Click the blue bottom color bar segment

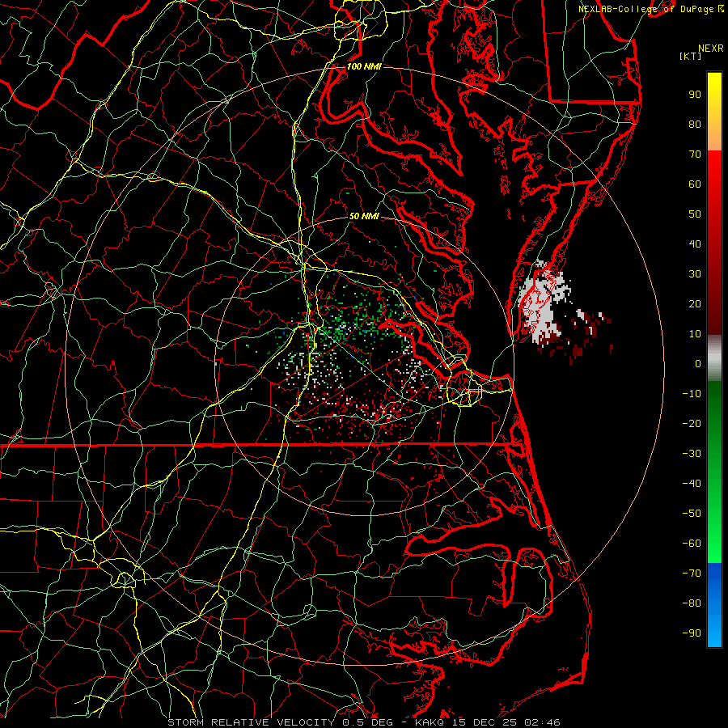(714, 604)
